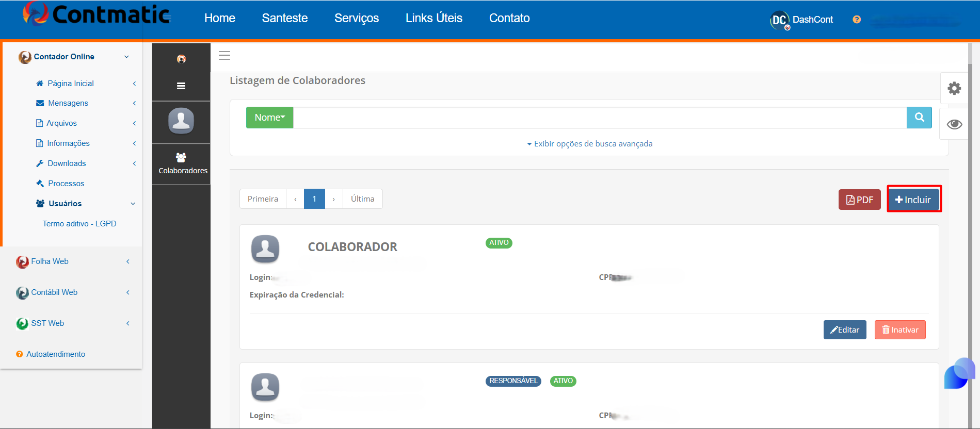Click the floating chat bubble widget
Viewport: 980px width, 429px height.
959,373
